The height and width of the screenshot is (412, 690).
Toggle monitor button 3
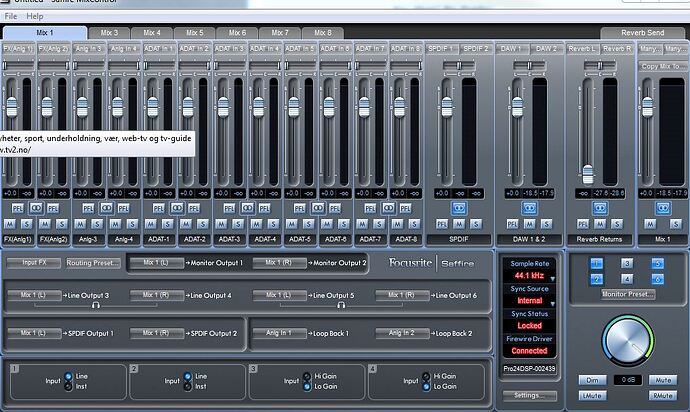coord(627,263)
